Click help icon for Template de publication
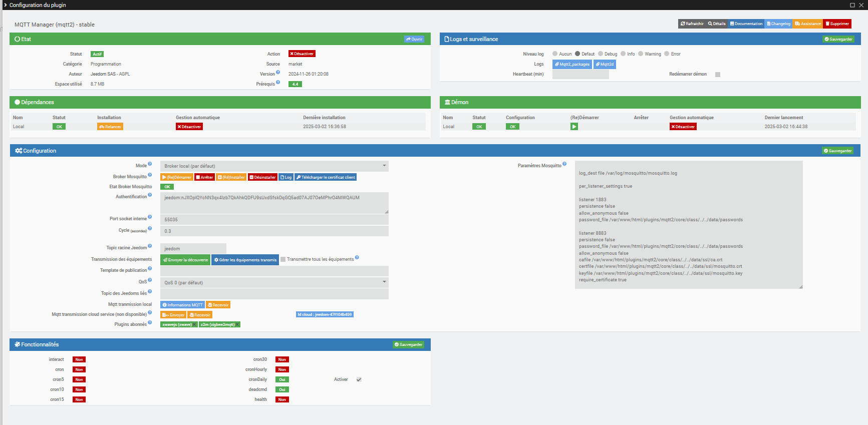This screenshot has width=868, height=425. click(x=150, y=269)
